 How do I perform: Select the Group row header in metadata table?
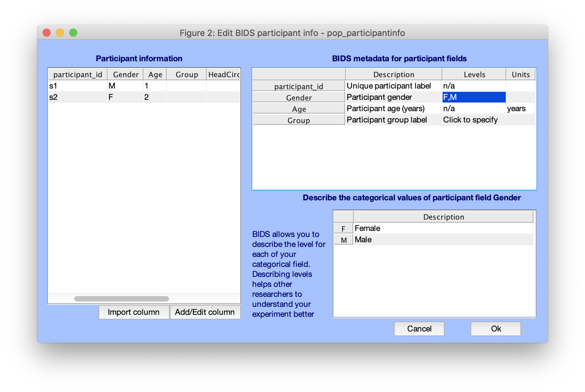click(298, 120)
